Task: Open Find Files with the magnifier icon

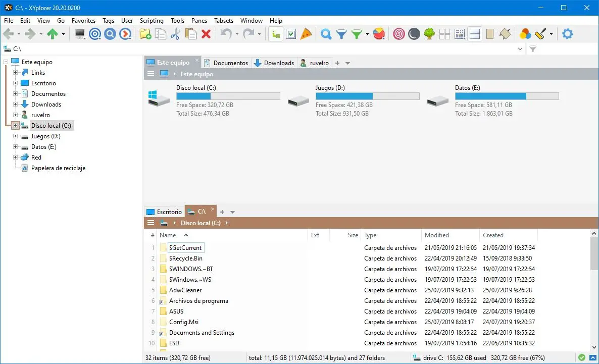Action: [326, 34]
